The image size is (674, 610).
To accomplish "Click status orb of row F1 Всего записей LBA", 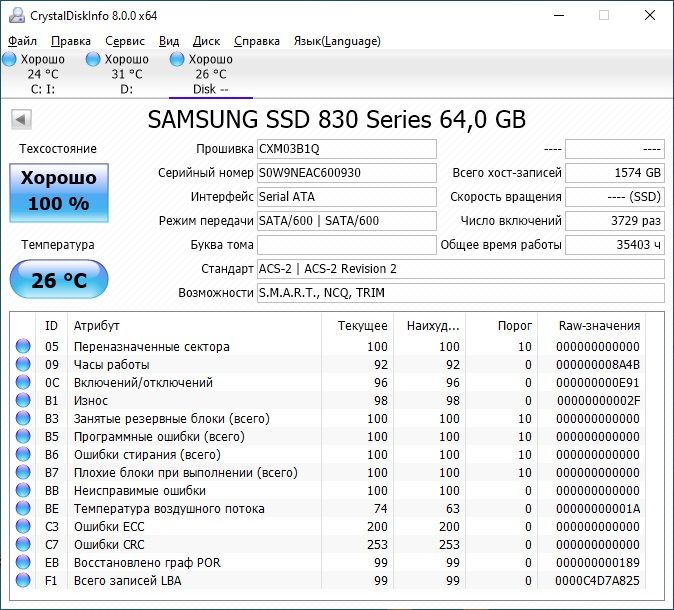I will [23, 581].
